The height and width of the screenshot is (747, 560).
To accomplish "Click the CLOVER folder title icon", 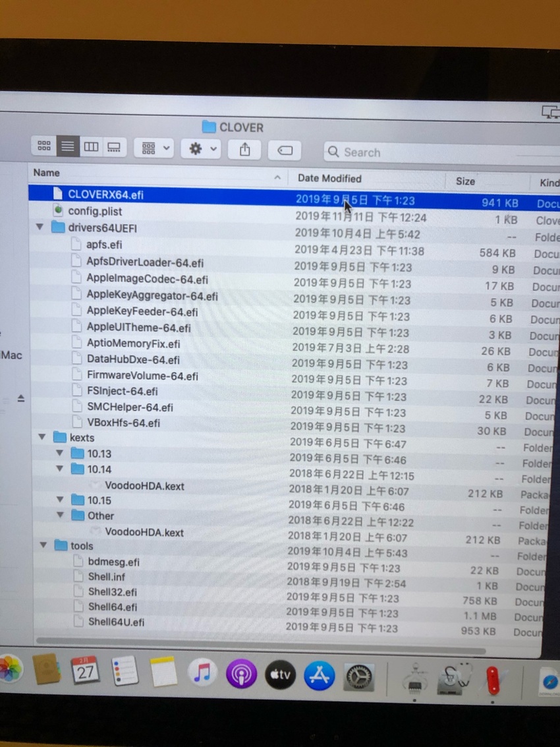I will pos(209,127).
